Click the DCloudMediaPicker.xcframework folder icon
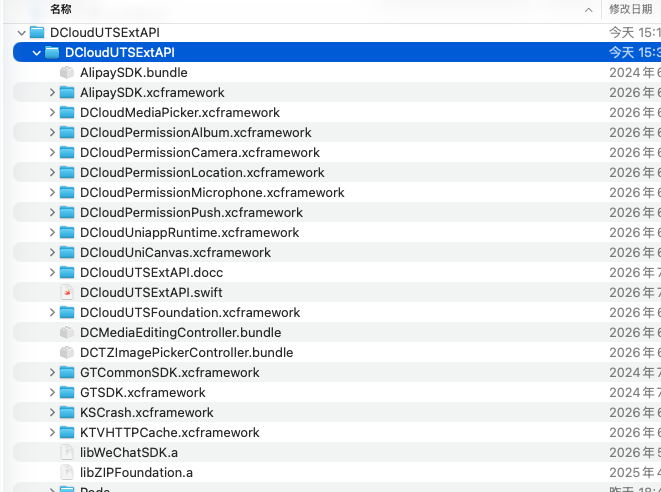This screenshot has height=492, width=661. 67,113
